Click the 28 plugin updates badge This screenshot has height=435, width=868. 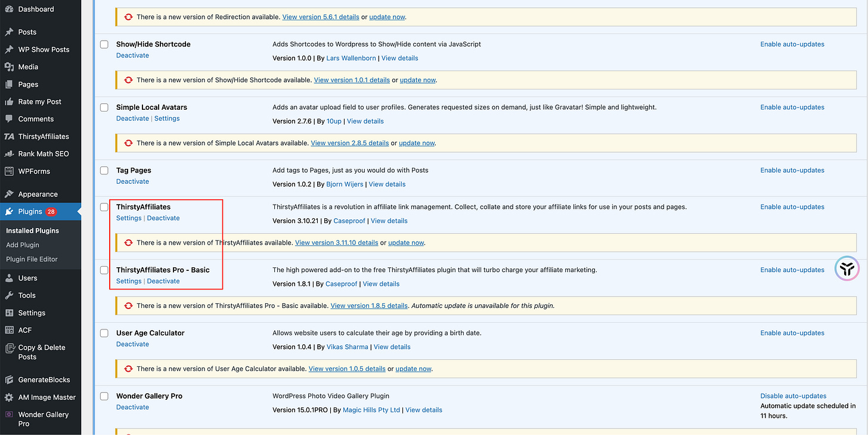click(x=51, y=211)
